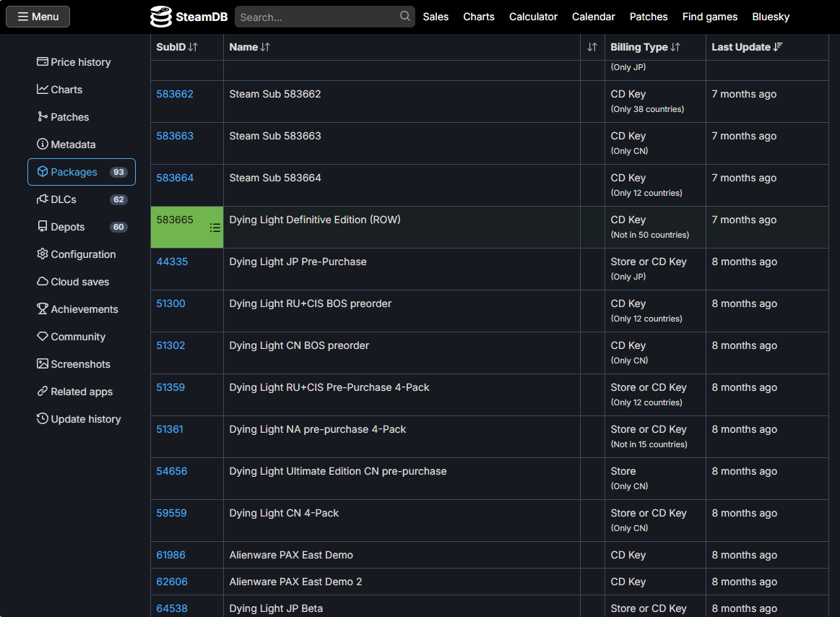Select text '(Not in 15 countries)'
Viewport: 840px width, 617px height.
[649, 444]
